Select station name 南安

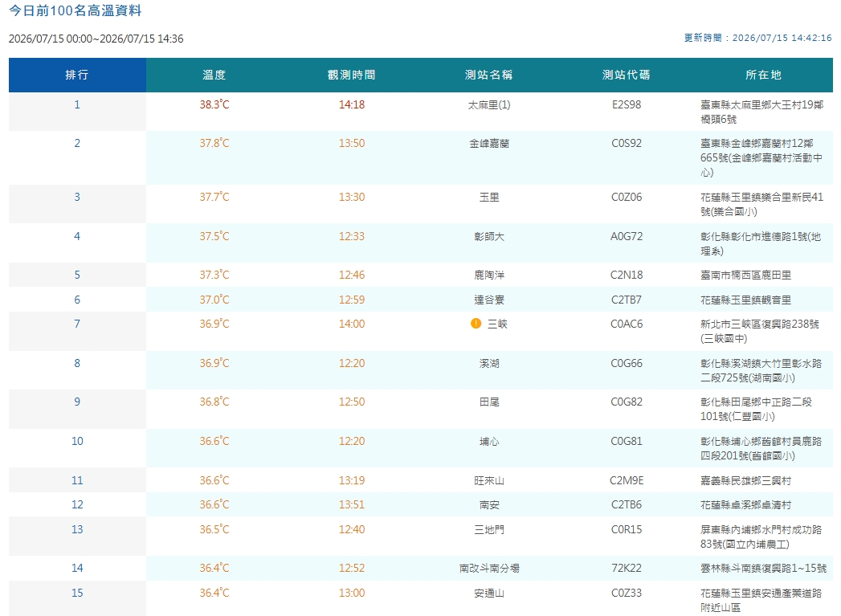(489, 505)
